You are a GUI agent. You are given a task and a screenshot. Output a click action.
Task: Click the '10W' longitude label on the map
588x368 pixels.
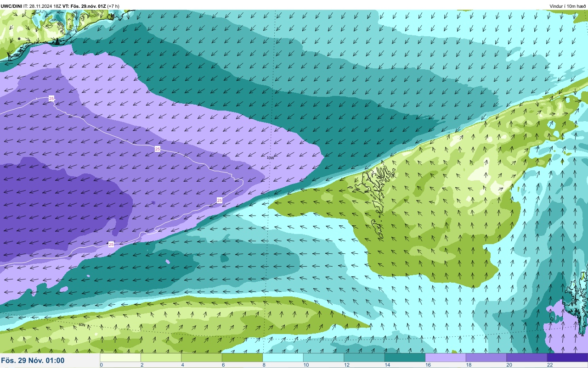pos(270,157)
